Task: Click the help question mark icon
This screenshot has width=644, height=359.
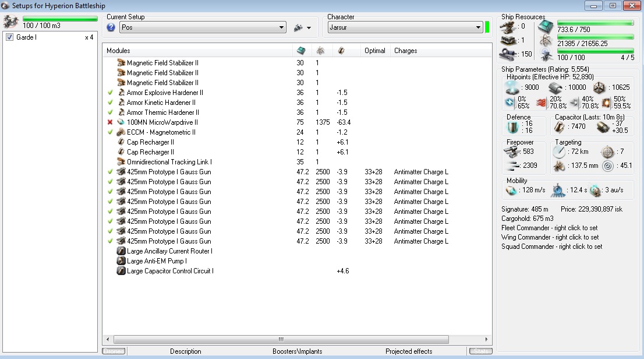Action: click(x=111, y=27)
